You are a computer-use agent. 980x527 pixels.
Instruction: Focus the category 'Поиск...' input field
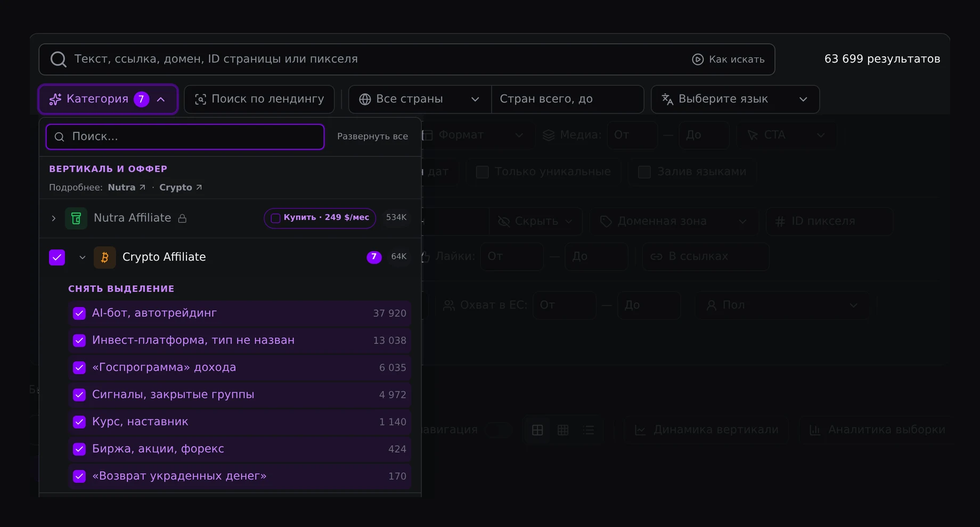[x=185, y=137]
